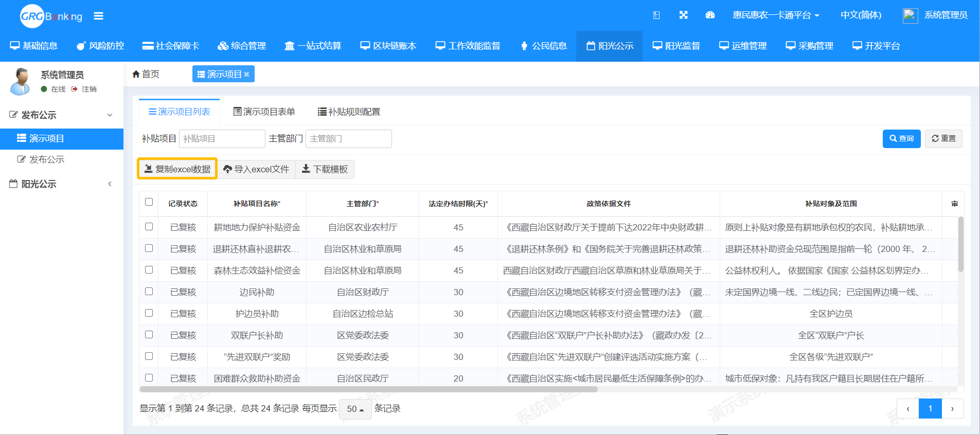Switch to the 补贴规则配置 tab
Image resolution: width=980 pixels, height=435 pixels.
[349, 112]
